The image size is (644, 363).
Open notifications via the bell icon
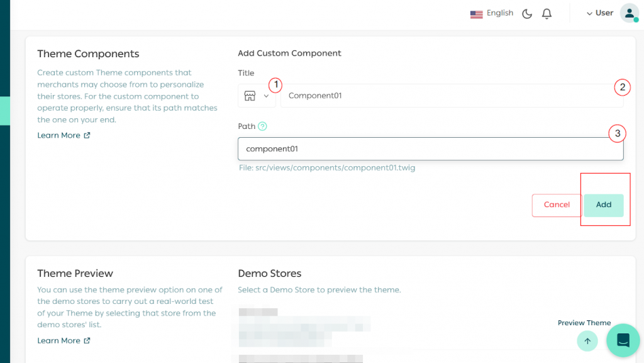tap(547, 13)
